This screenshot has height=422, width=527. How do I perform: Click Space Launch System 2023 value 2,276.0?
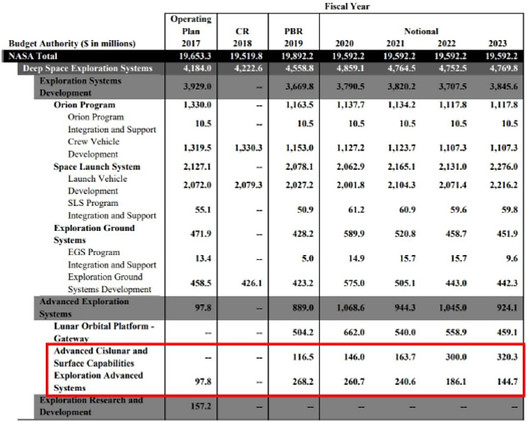(504, 167)
